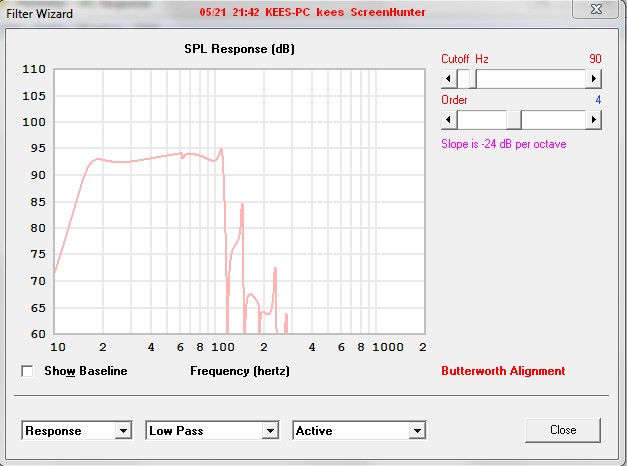Enable the Show Baseline checkbox

point(27,371)
